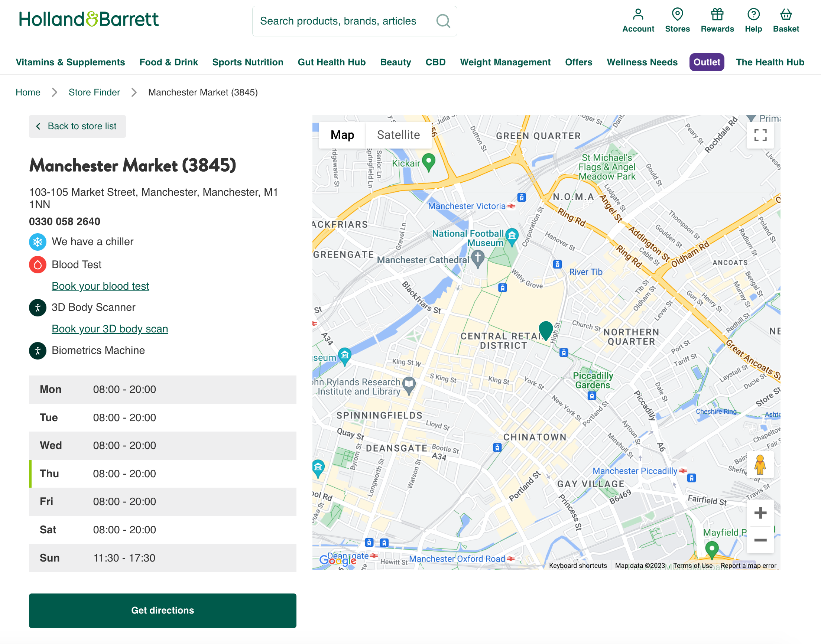Image resolution: width=821 pixels, height=644 pixels.
Task: Click Back to store list button
Action: [77, 126]
